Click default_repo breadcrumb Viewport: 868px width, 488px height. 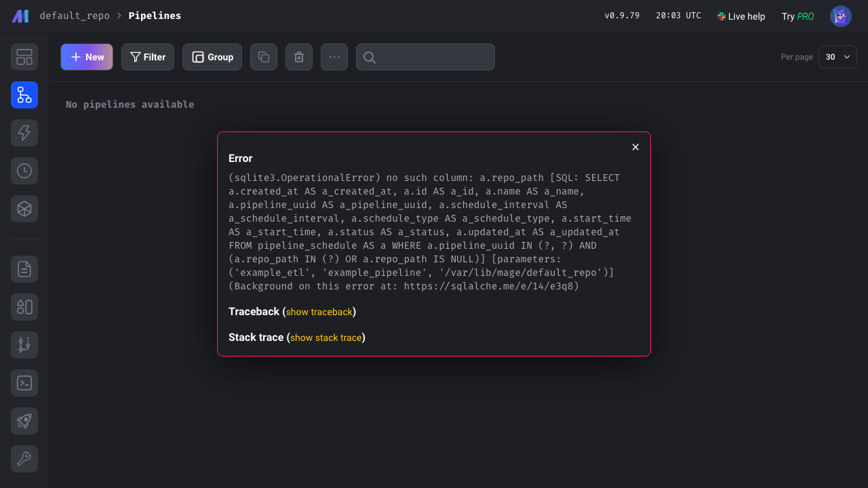tap(75, 16)
